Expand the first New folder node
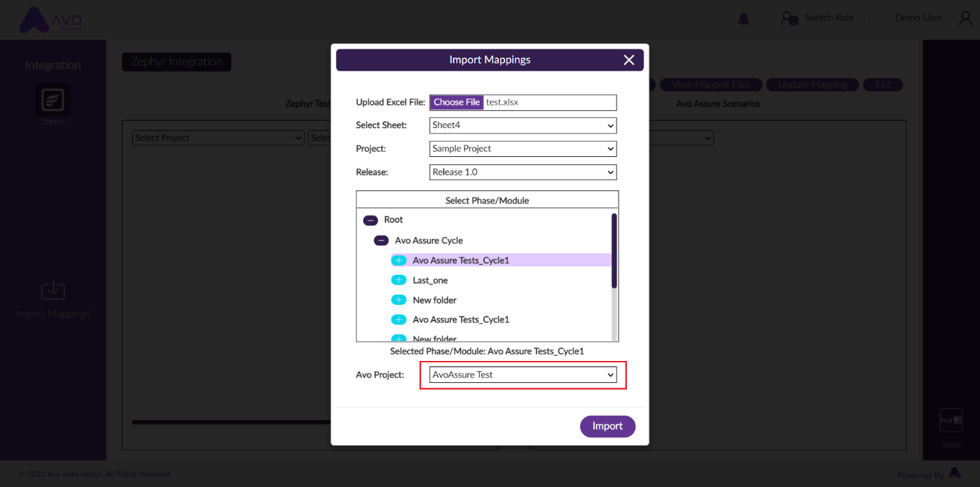980x487 pixels. coord(398,300)
